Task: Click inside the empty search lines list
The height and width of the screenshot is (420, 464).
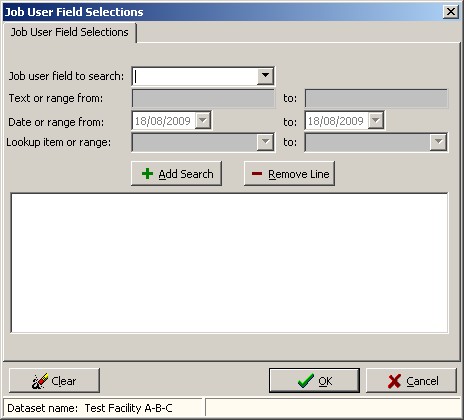Action: coord(229,263)
